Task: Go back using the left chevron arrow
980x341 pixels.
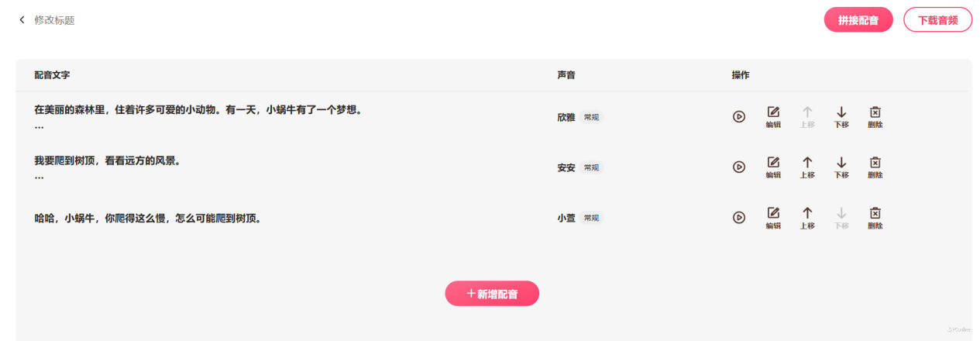Action: click(x=22, y=20)
